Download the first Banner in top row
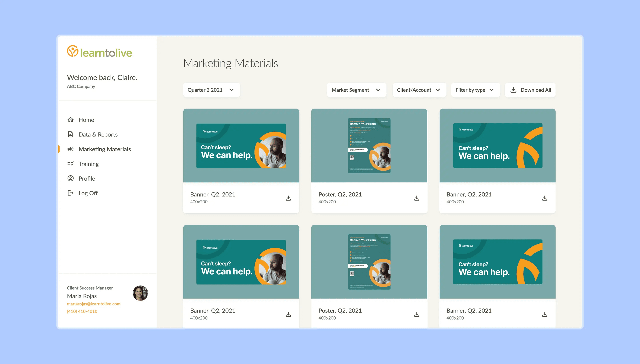 288,198
